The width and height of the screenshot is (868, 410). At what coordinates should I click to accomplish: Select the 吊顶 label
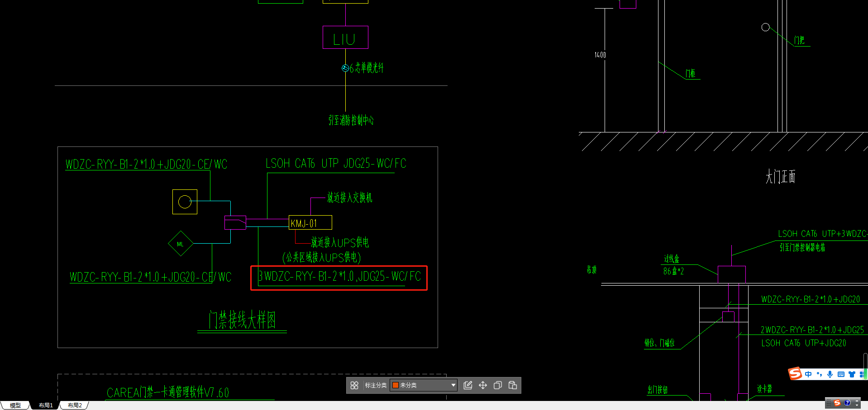591,270
